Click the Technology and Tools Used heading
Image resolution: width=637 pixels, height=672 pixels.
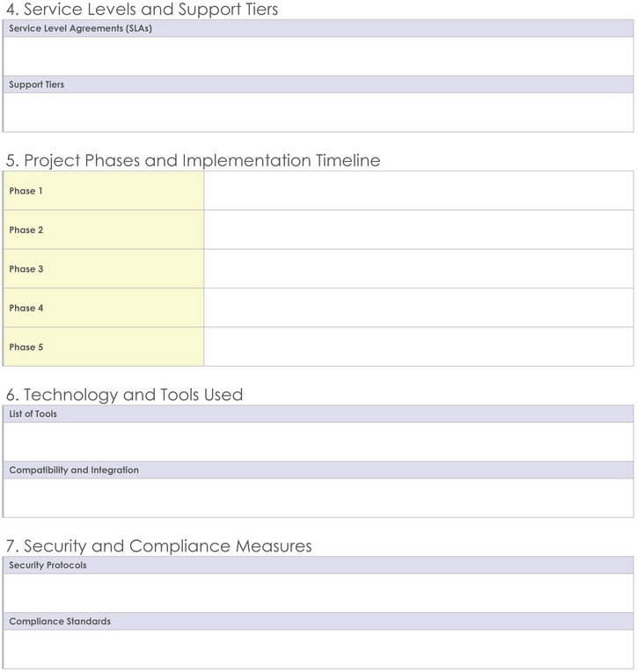point(124,395)
